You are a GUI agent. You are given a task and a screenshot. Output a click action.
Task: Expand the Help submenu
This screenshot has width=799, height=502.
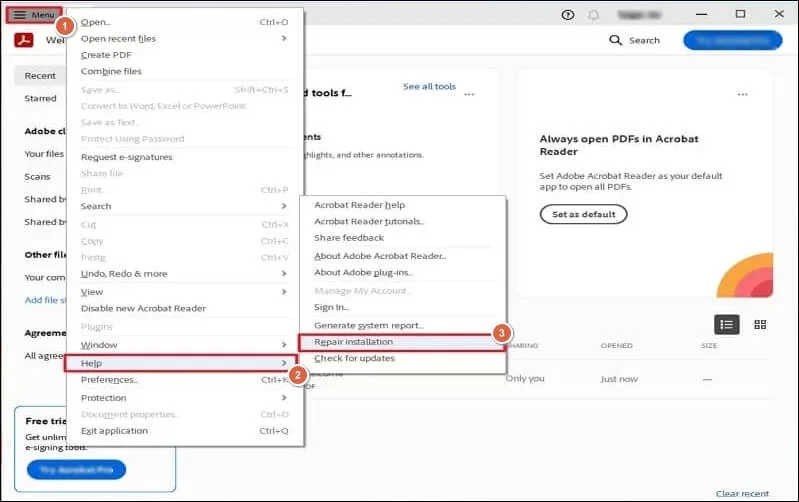tap(181, 363)
